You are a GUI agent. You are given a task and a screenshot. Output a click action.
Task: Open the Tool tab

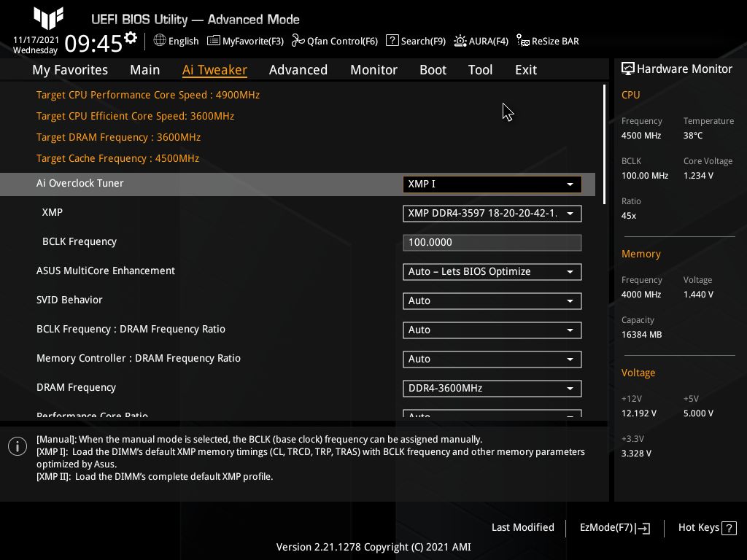[480, 70]
